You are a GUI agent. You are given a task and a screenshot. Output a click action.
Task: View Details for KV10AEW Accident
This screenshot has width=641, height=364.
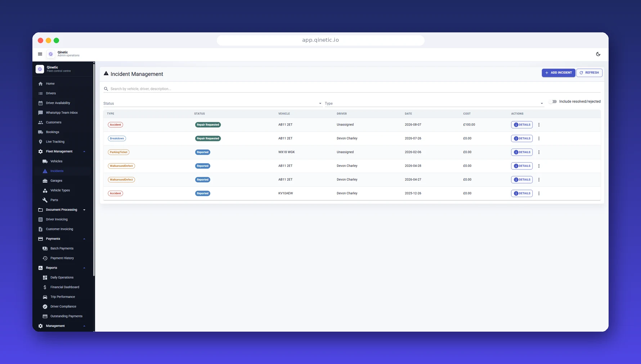pos(522,194)
